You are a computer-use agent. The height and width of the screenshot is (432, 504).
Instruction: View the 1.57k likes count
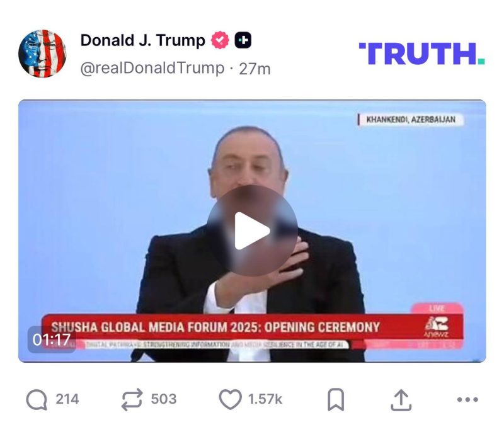click(x=265, y=399)
